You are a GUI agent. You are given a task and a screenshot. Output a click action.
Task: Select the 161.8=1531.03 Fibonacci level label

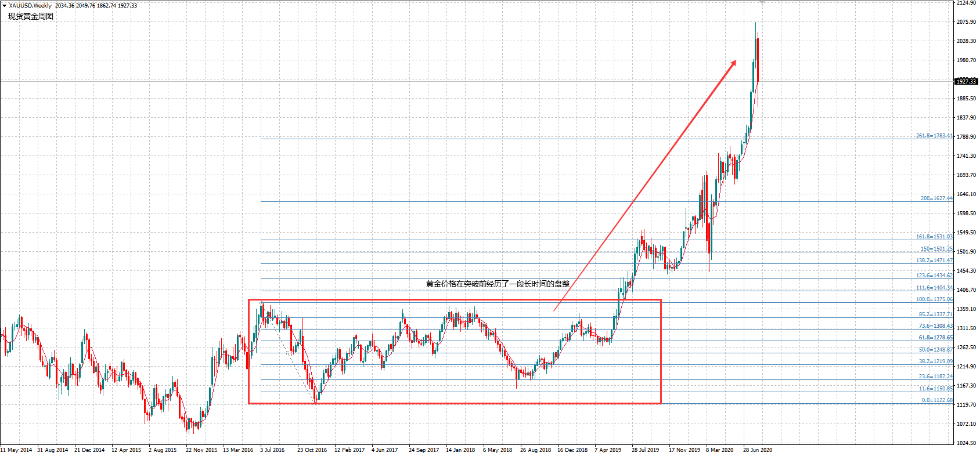[x=934, y=237]
